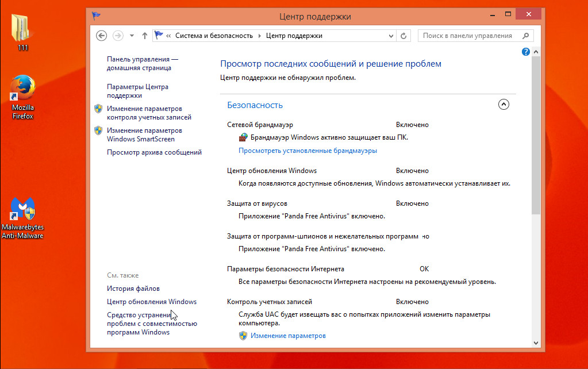
Task: Maximize the Центр поддержки window
Action: (508, 14)
